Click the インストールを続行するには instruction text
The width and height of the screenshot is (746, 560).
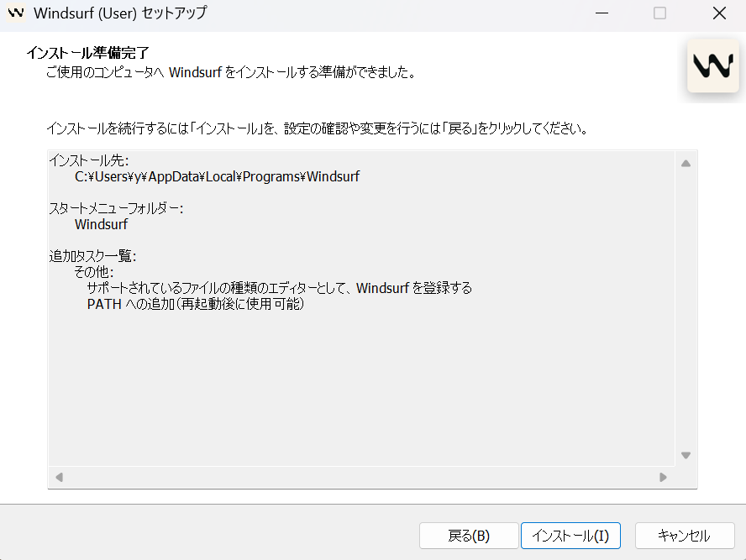pyautogui.click(x=318, y=128)
